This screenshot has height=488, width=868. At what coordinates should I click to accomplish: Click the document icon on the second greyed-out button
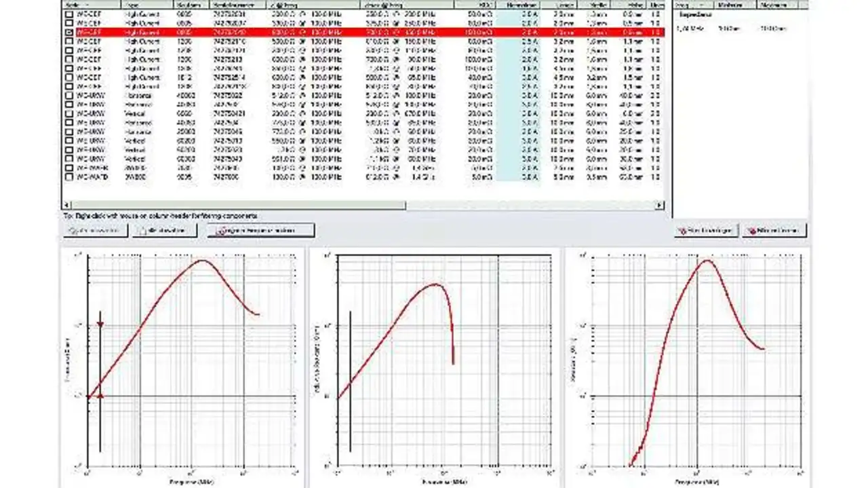142,231
